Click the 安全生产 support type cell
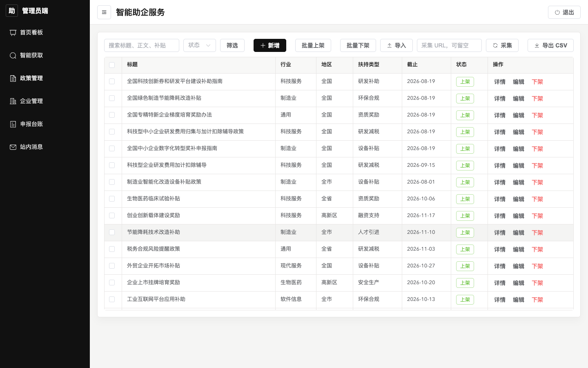The width and height of the screenshot is (588, 368). point(369,283)
